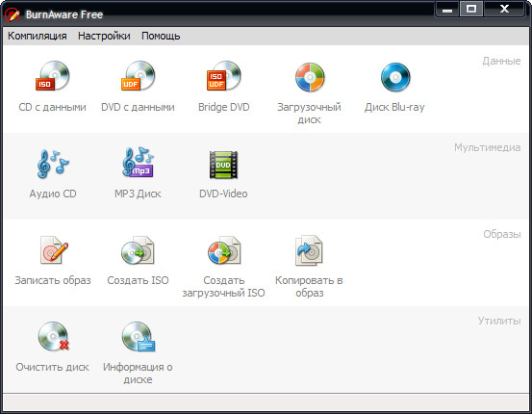Screen dimensions: 532x414
Task: Maximize the BurnAware Free window
Action: coord(471,10)
